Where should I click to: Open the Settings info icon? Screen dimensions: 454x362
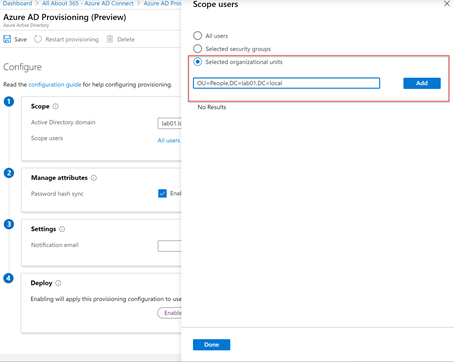point(62,229)
